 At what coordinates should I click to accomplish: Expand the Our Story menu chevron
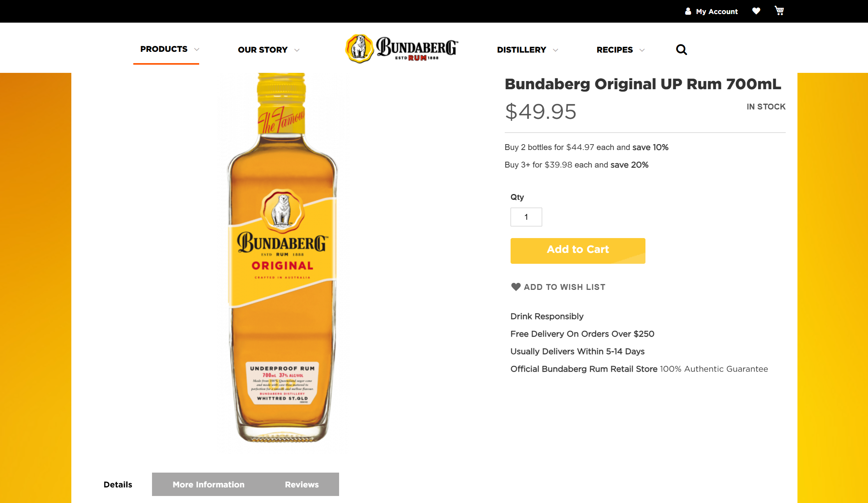297,50
